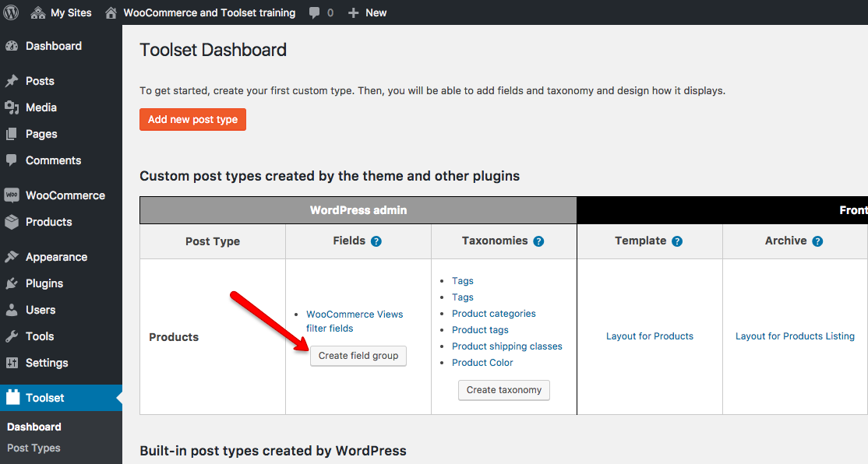Open help icon next to Taxonomies
Image resolution: width=868 pixels, height=464 pixels.
tap(538, 241)
